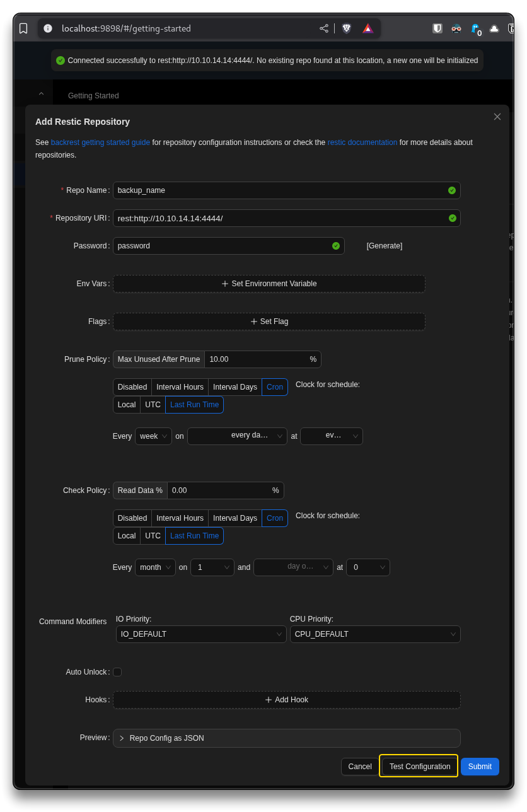Click the green check in Repository URI field
The height and width of the screenshot is (812, 527).
pyautogui.click(x=452, y=218)
